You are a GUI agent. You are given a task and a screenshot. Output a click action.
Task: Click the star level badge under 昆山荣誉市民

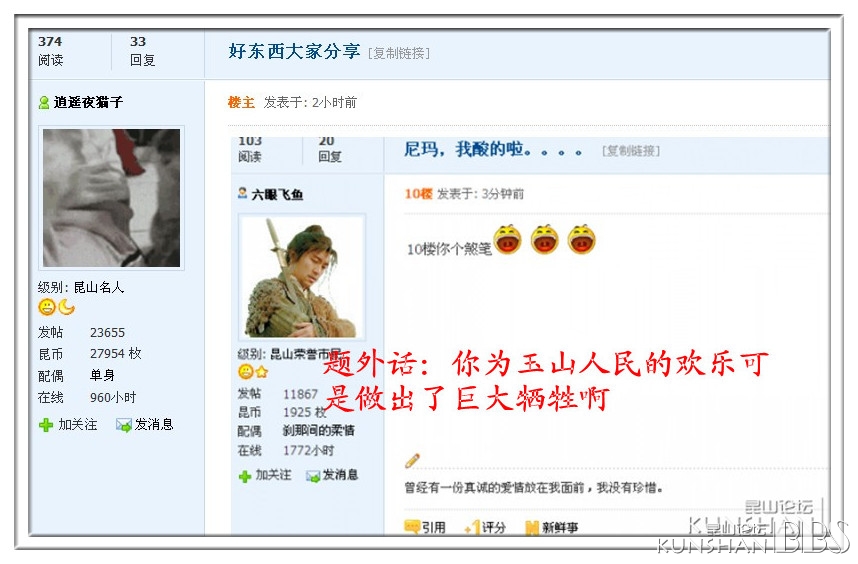click(x=262, y=372)
